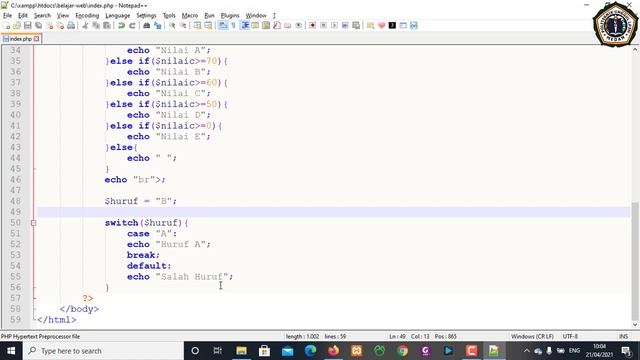
Task: Click the Playback macro toolbar icon
Action: pyautogui.click(x=334, y=25)
